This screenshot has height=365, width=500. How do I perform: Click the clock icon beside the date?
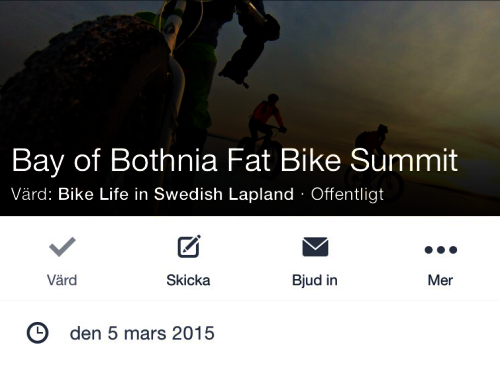[x=37, y=333]
